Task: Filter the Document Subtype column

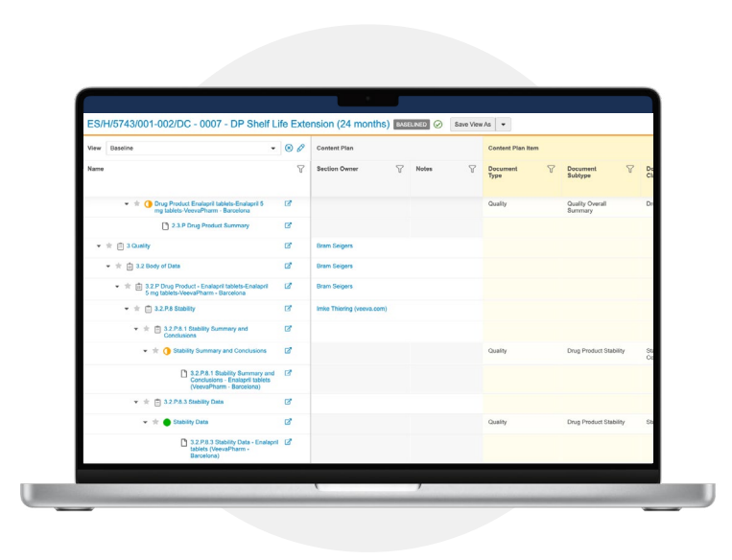Action: (x=629, y=169)
